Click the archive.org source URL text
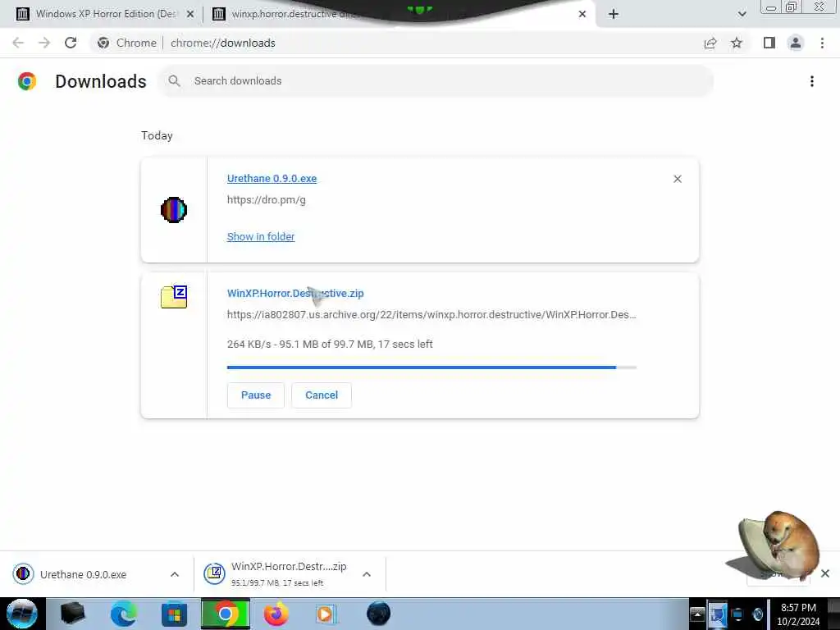The height and width of the screenshot is (630, 840). pos(431,314)
